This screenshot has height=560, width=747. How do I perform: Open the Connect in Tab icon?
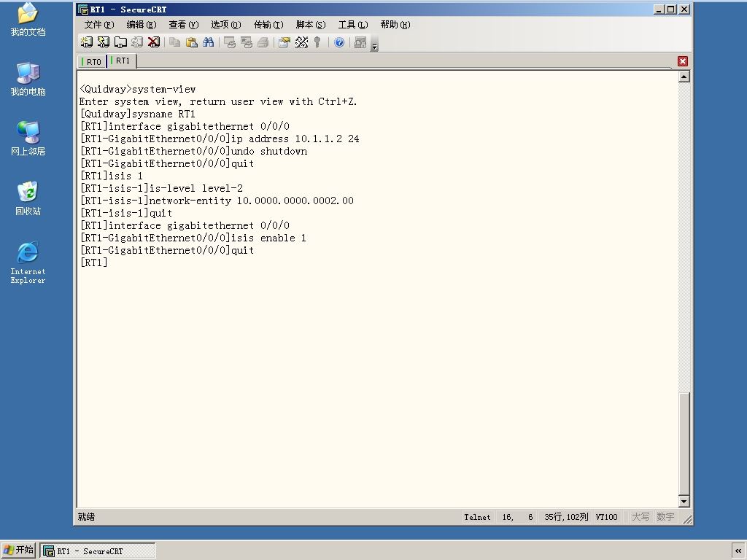(120, 42)
